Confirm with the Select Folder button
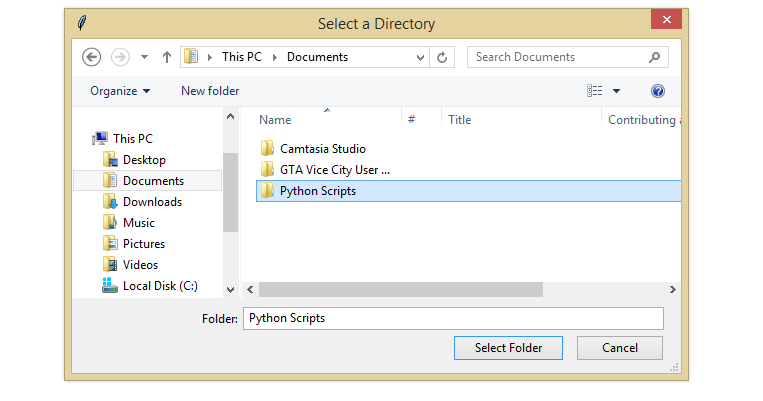 coord(508,348)
